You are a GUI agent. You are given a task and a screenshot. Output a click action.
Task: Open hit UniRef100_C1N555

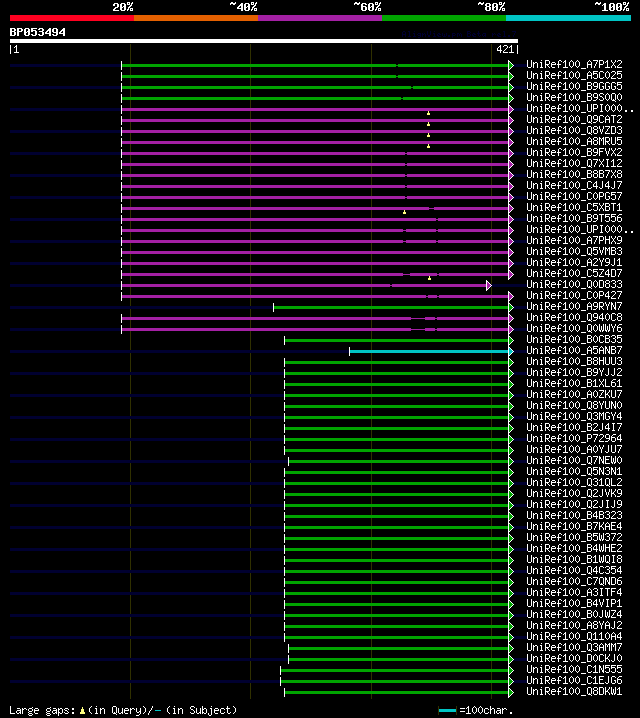coord(574,669)
